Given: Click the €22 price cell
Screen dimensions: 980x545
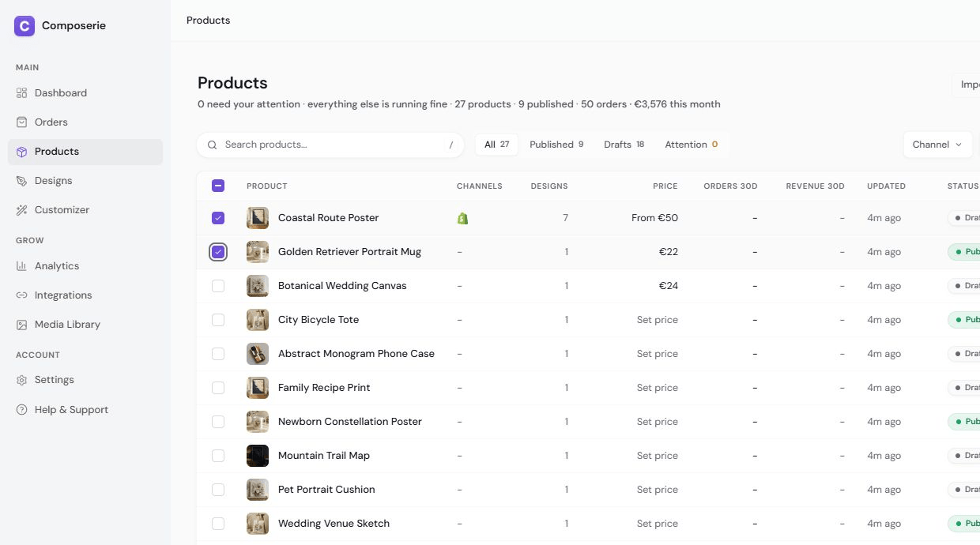Looking at the screenshot, I should 669,252.
